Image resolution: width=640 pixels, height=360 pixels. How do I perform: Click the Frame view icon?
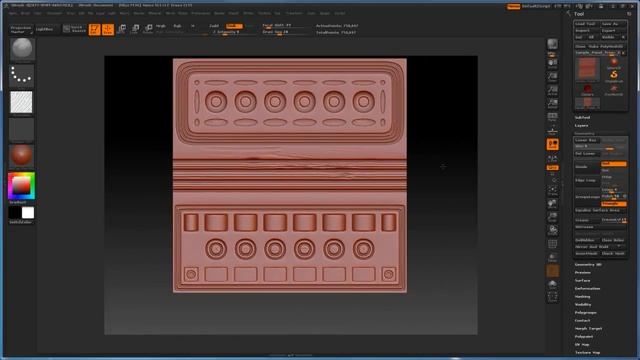pyautogui.click(x=553, y=190)
